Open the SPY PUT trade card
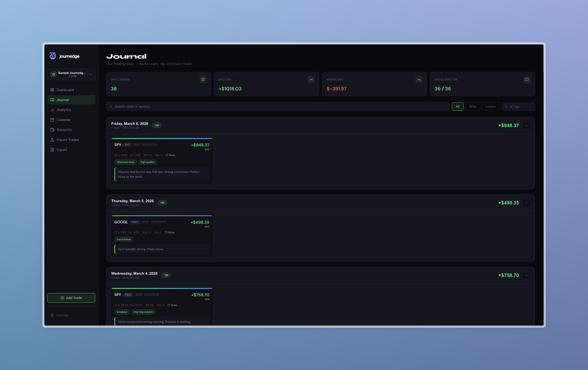 (162, 162)
